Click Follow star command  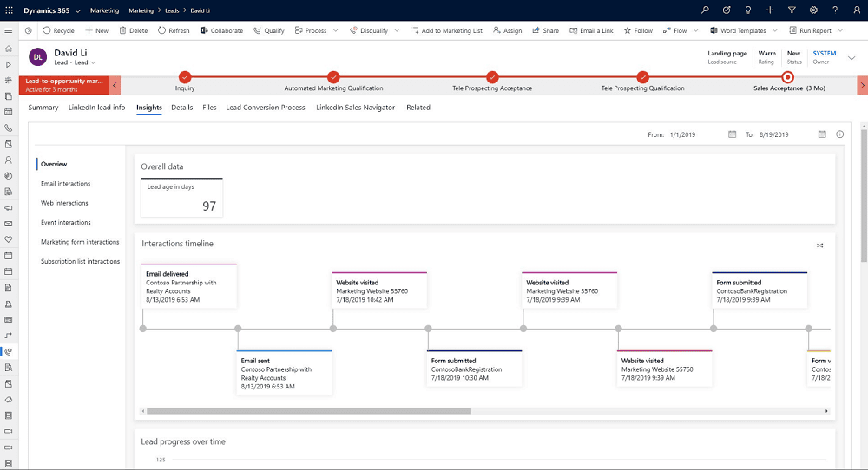(x=638, y=30)
